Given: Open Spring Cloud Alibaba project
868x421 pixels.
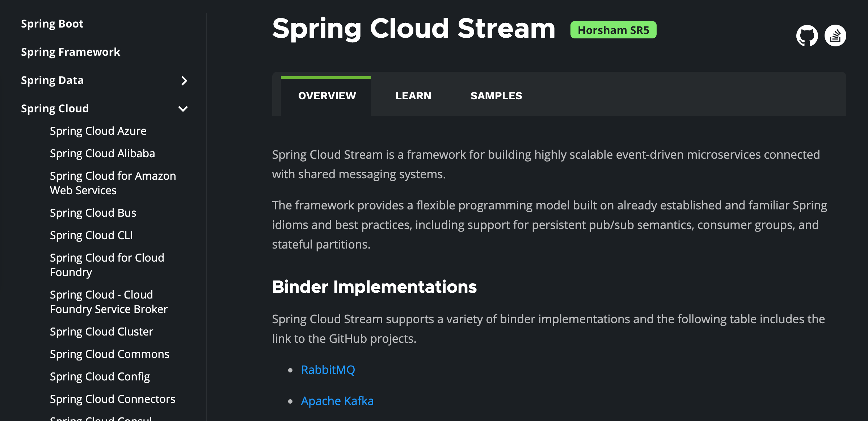Looking at the screenshot, I should [102, 153].
